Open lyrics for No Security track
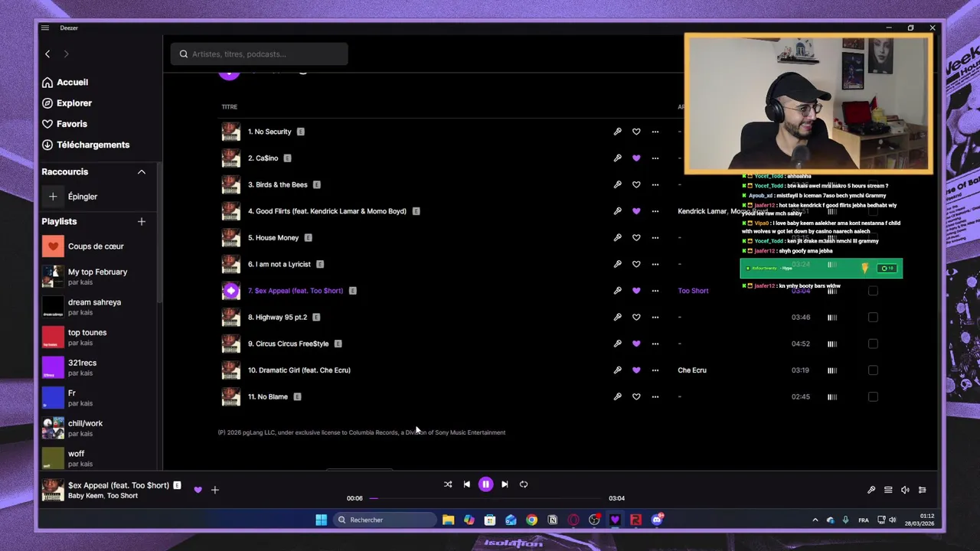The image size is (980, 551). tap(617, 132)
